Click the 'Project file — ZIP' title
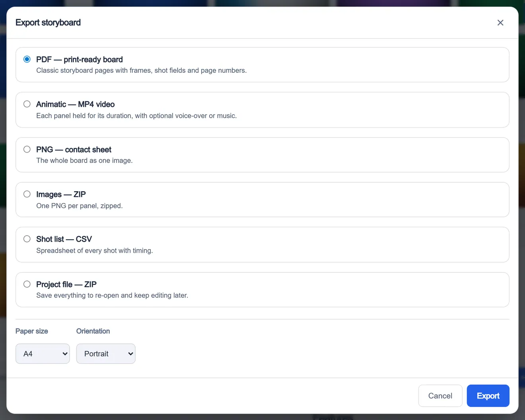525x420 pixels. pos(66,284)
